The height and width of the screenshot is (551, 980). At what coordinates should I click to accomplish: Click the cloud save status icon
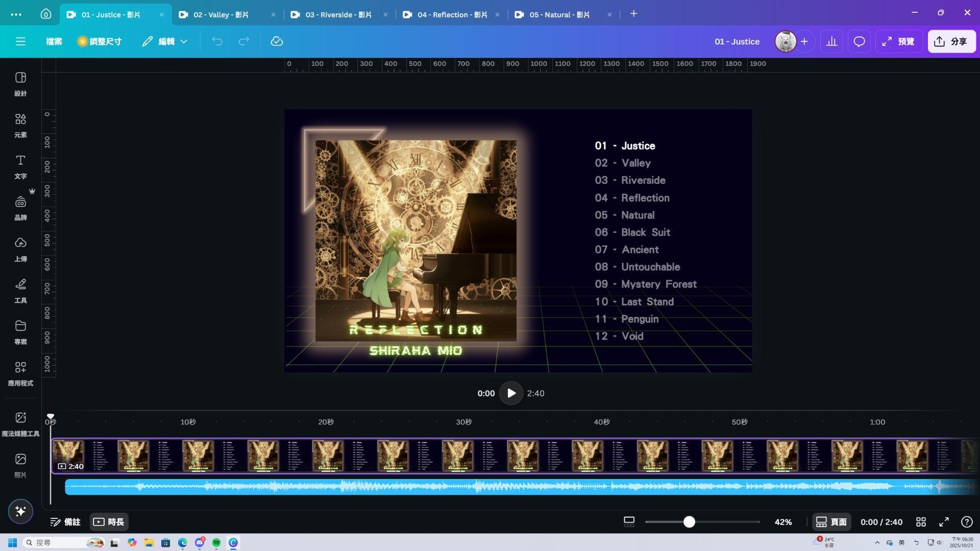click(277, 41)
